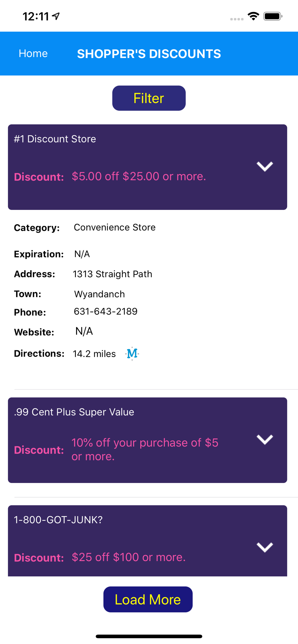Open map directions via the M icon
Image resolution: width=298 pixels, height=644 pixels.
pyautogui.click(x=132, y=354)
